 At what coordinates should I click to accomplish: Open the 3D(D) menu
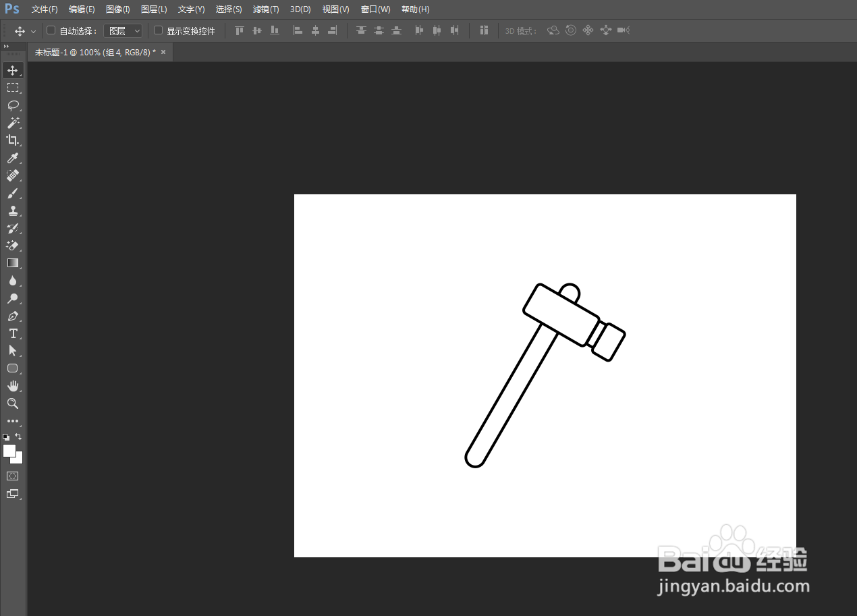coord(300,9)
